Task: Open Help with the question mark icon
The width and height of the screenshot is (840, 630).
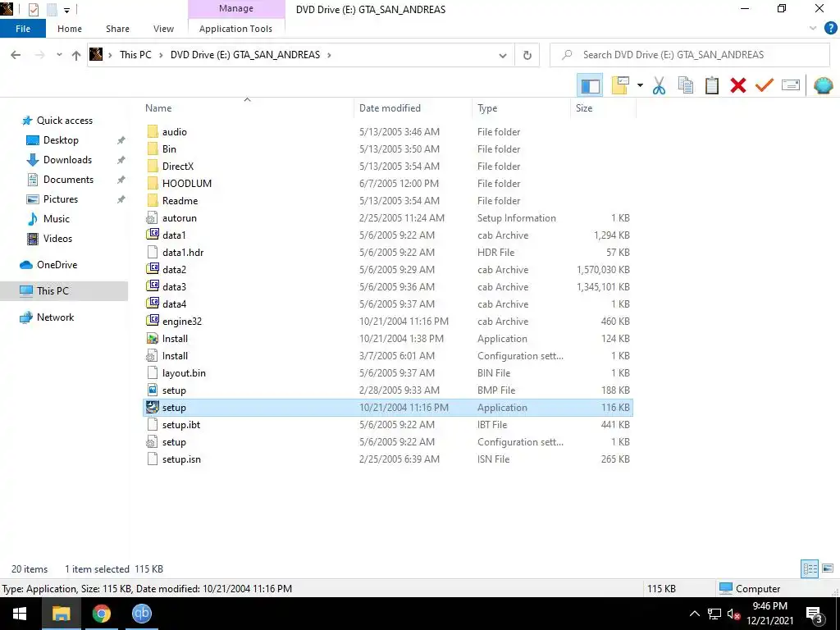Action: click(830, 29)
